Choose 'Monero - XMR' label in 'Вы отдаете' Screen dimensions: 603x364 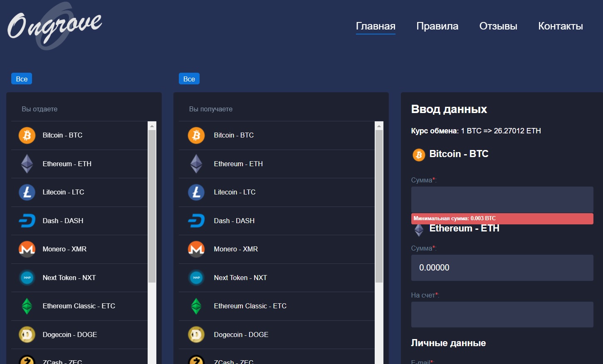pyautogui.click(x=64, y=249)
